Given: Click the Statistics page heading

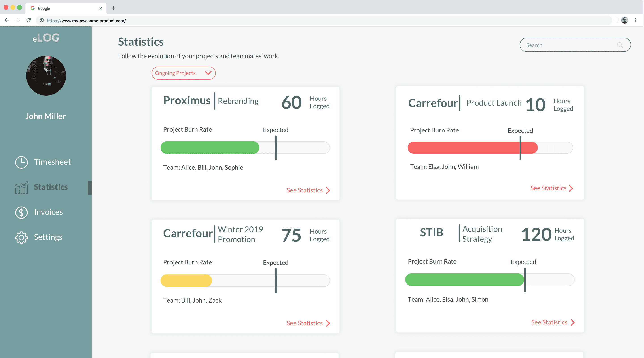Looking at the screenshot, I should (x=141, y=42).
